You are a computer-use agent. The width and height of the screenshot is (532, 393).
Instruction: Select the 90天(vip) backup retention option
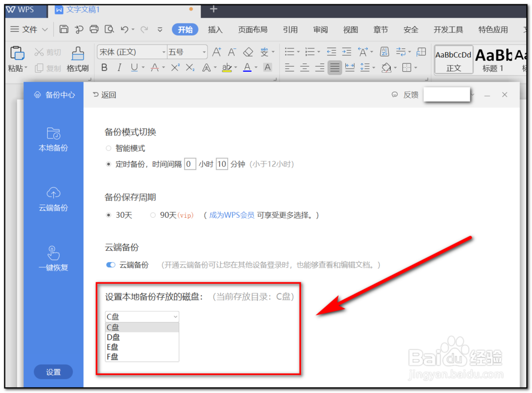(153, 215)
